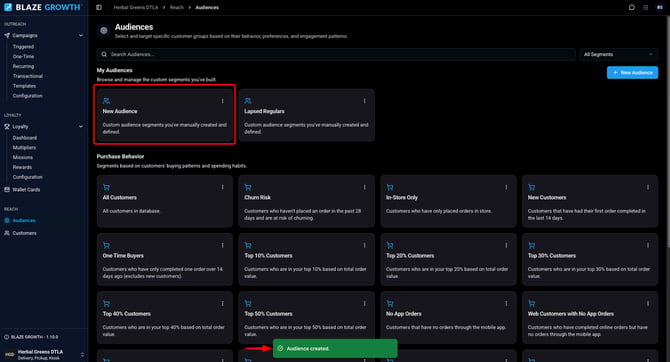
Task: Open the apps grid icon
Action: 646,7
